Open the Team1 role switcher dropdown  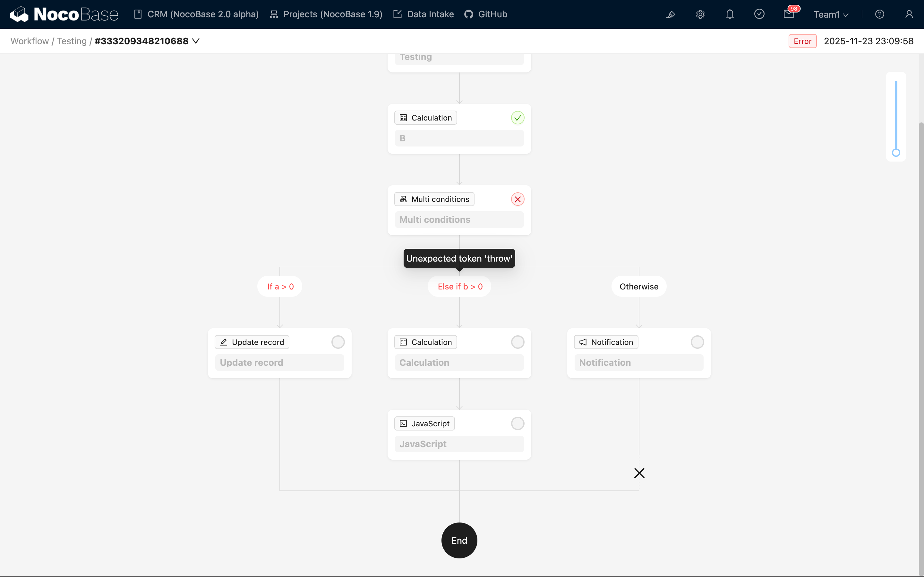coord(831,14)
